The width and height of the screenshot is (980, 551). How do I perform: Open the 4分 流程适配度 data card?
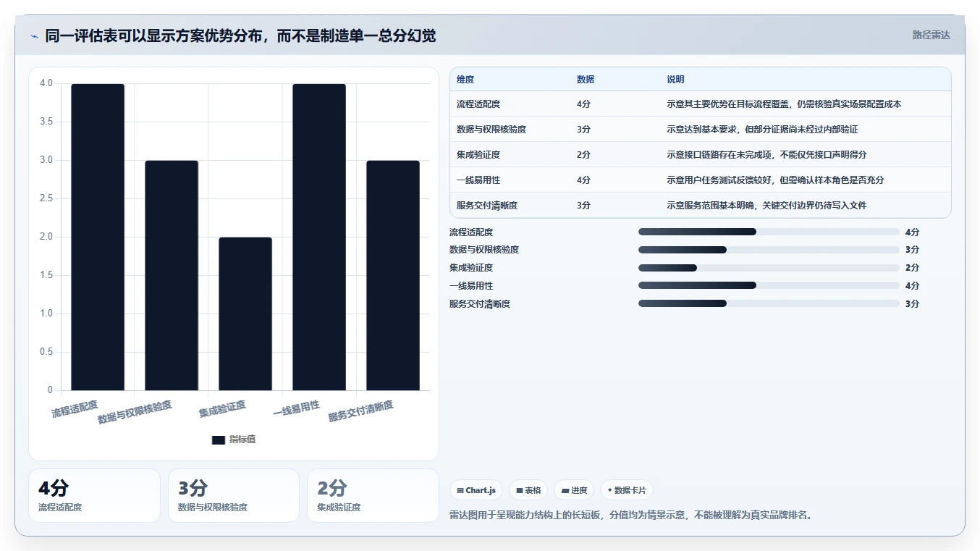pos(94,495)
